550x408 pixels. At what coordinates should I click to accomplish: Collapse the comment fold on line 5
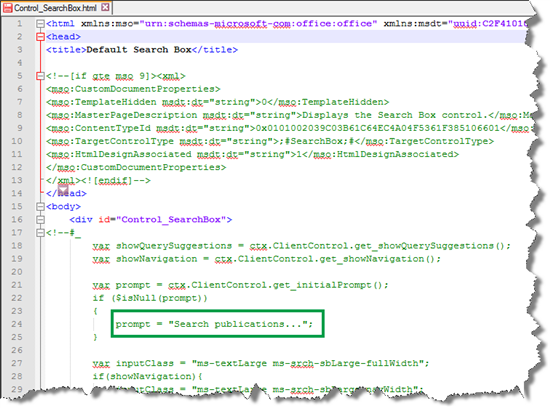coord(40,76)
